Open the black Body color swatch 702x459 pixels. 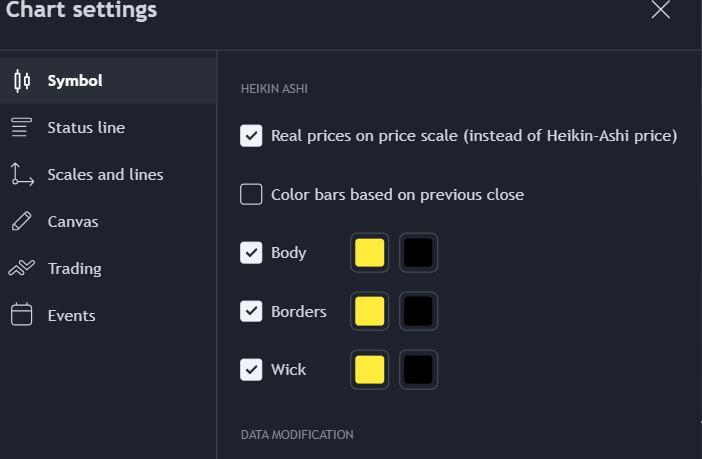coord(418,253)
